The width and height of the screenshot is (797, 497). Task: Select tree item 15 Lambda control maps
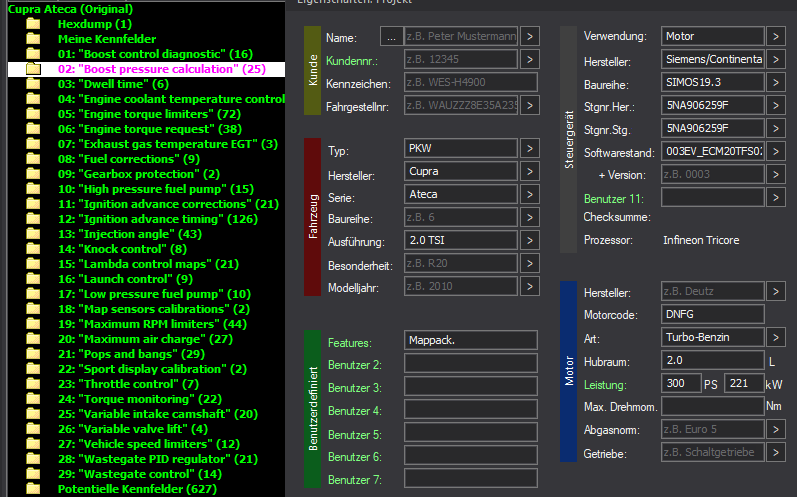(x=148, y=264)
